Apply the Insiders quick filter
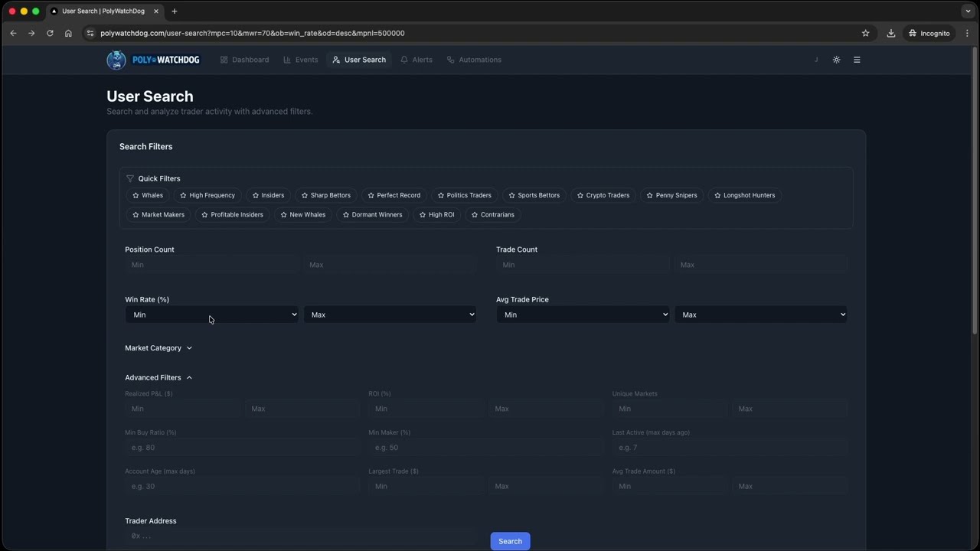This screenshot has width=980, height=551. pos(268,195)
